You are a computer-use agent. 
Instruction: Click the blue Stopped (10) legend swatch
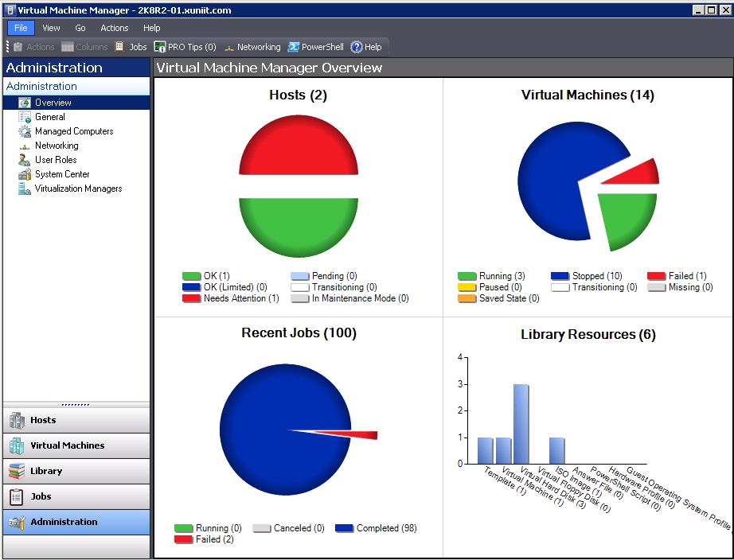pos(560,276)
